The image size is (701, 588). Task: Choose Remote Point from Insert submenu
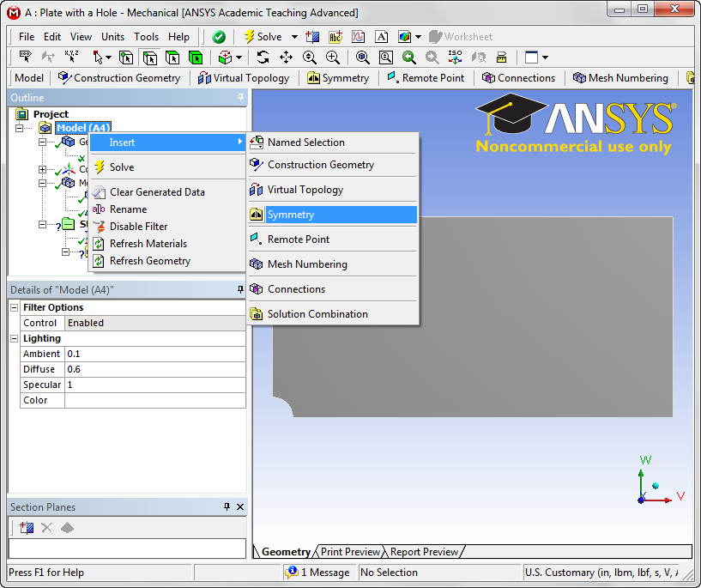(x=333, y=239)
